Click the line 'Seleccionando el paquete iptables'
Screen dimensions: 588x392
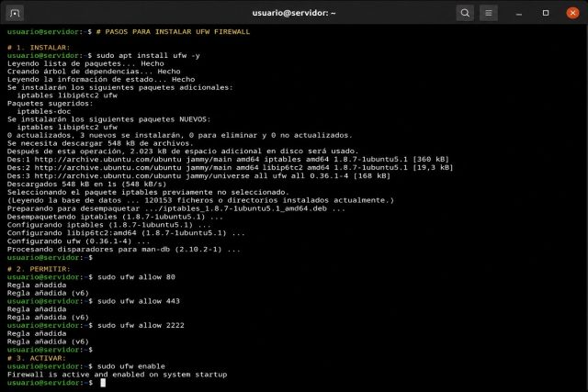tap(148, 192)
